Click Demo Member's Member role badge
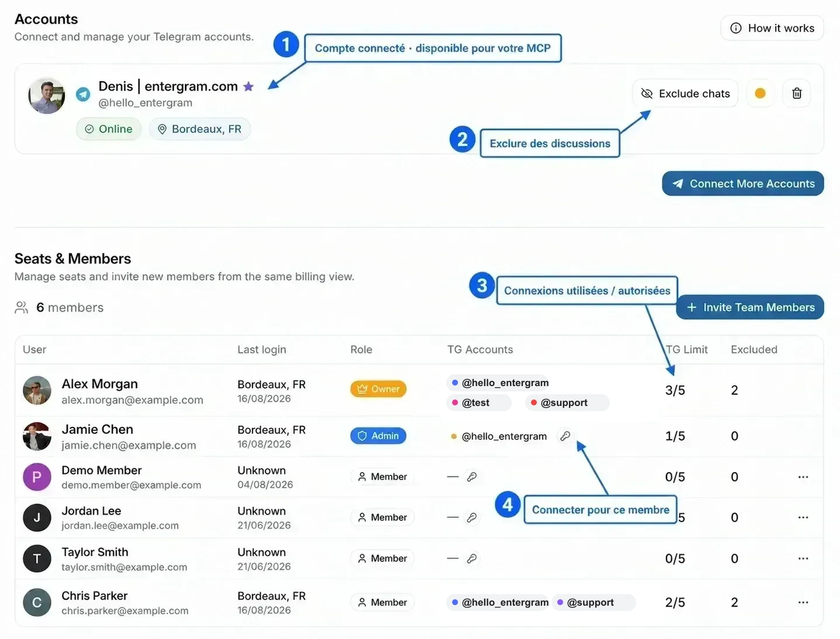This screenshot has height=639, width=840. (383, 477)
